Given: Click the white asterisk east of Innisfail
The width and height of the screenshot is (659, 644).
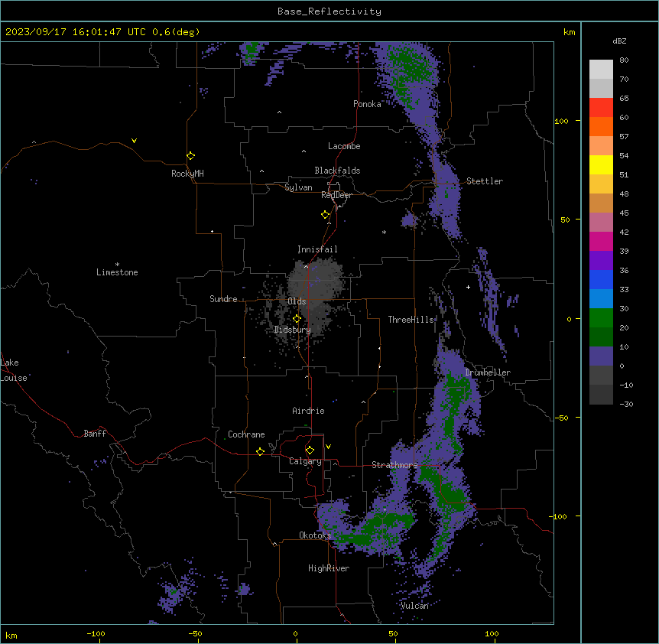Looking at the screenshot, I should [384, 233].
